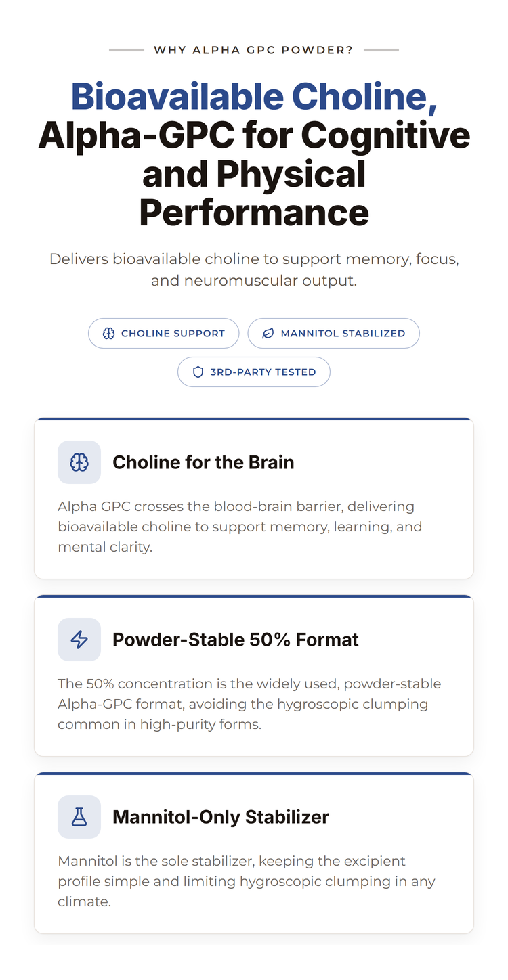508x980 pixels.
Task: Click the Choline for the Brain heading
Action: tap(203, 462)
